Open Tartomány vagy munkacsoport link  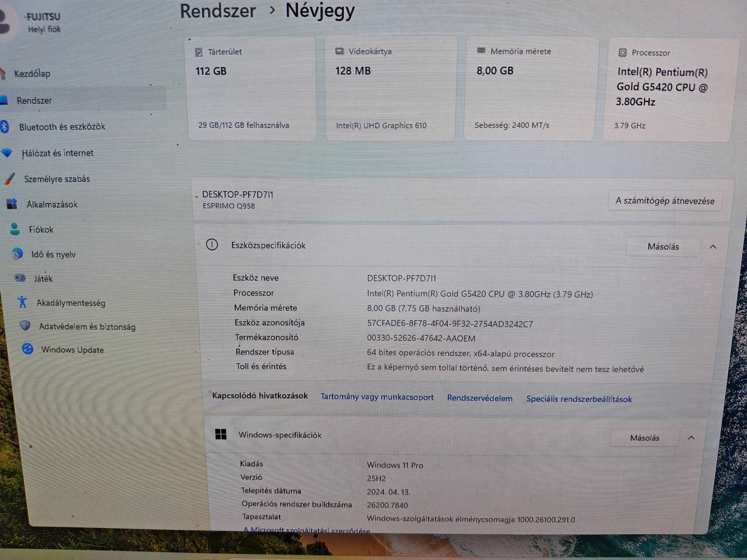point(377,397)
